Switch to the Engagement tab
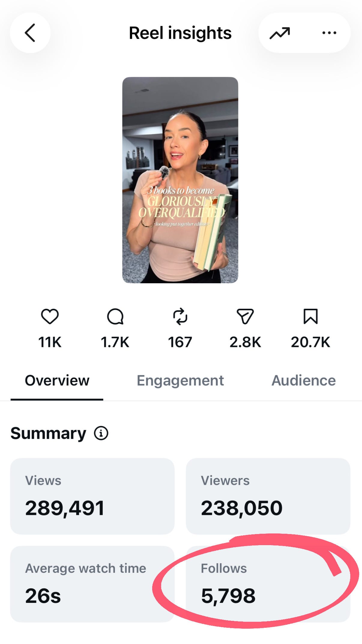This screenshot has height=644, width=362. click(x=180, y=381)
